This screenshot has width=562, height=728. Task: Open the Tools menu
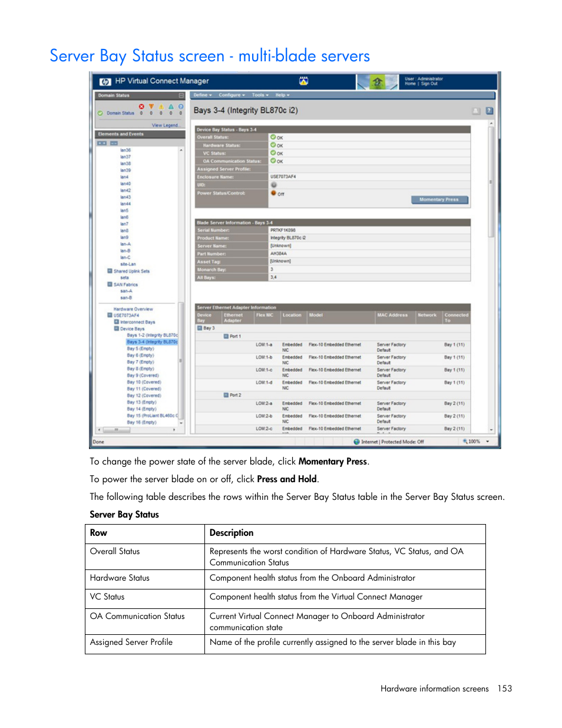click(x=260, y=95)
